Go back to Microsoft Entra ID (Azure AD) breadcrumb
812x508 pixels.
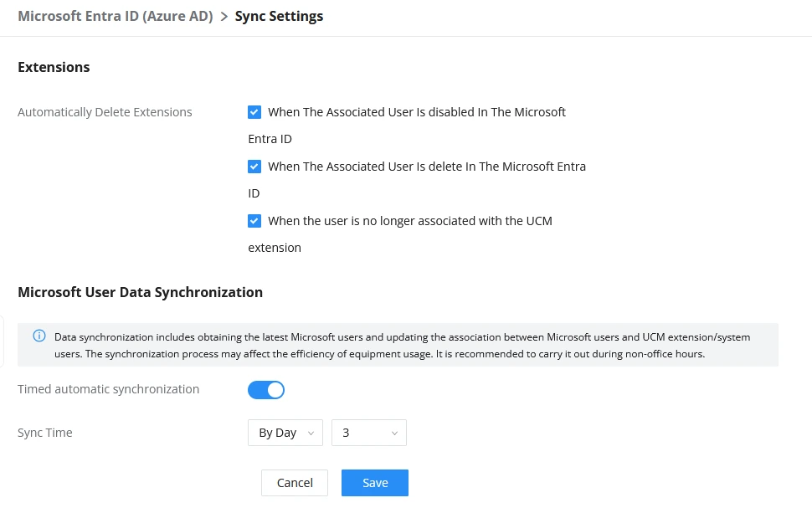(x=116, y=16)
